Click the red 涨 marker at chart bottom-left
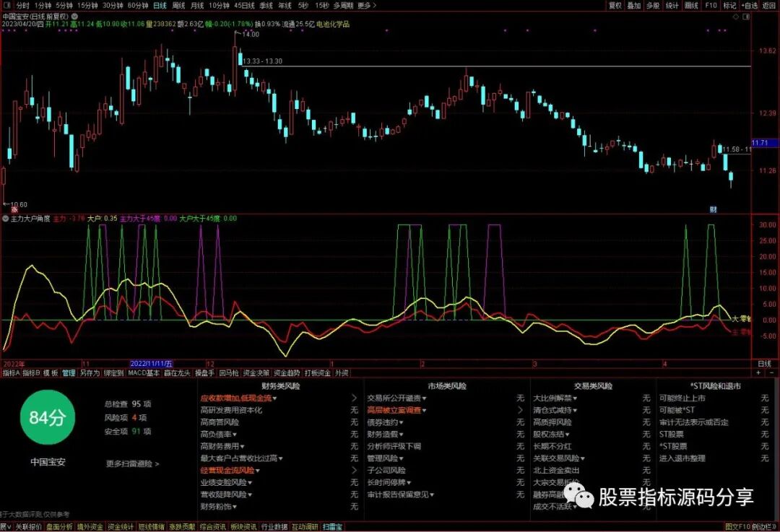This screenshot has height=532, width=780. [14, 210]
